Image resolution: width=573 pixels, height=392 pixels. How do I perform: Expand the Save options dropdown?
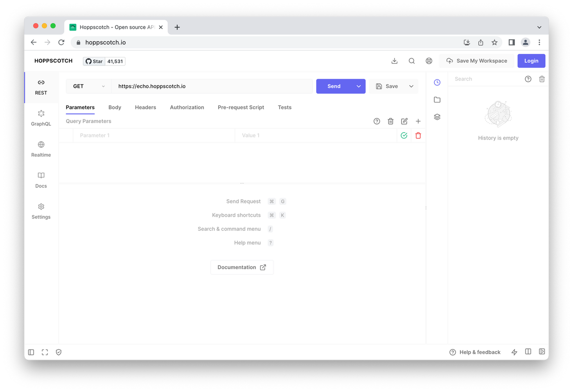pyautogui.click(x=411, y=86)
